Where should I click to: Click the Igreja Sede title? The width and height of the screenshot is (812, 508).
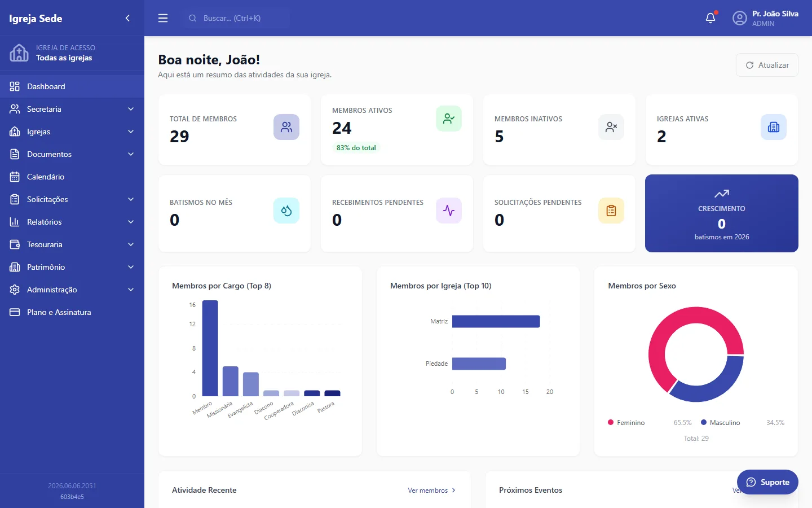(x=36, y=18)
